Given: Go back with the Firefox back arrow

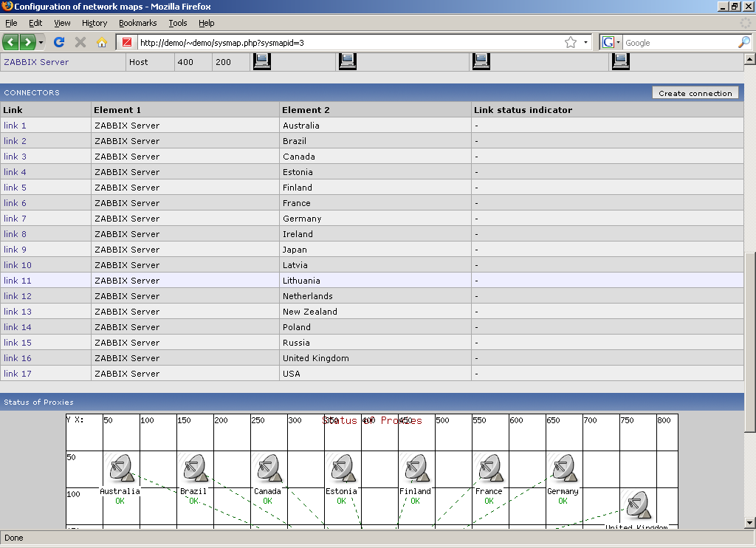Looking at the screenshot, I should [10, 42].
